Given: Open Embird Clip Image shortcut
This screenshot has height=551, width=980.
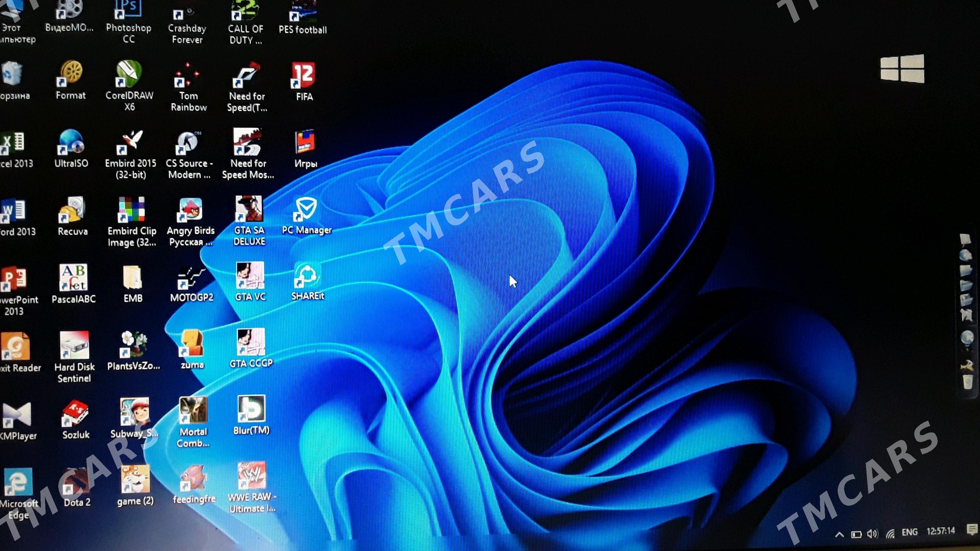Looking at the screenshot, I should 132,222.
